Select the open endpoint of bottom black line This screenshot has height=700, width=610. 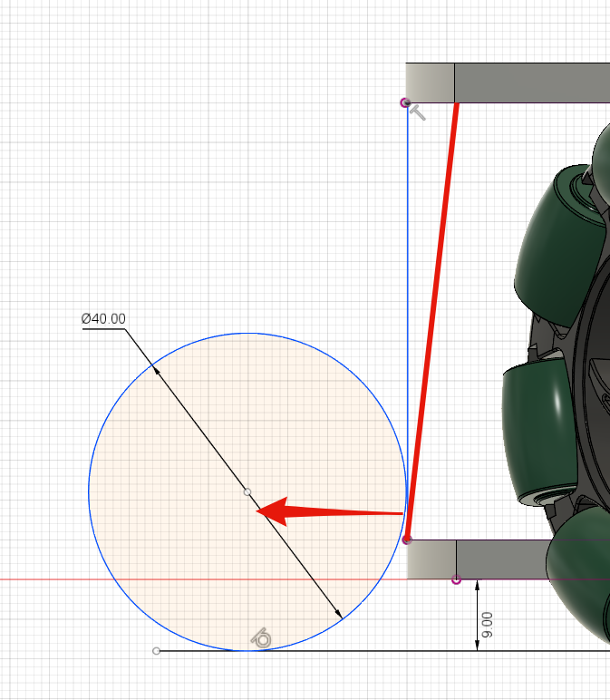pos(156,651)
